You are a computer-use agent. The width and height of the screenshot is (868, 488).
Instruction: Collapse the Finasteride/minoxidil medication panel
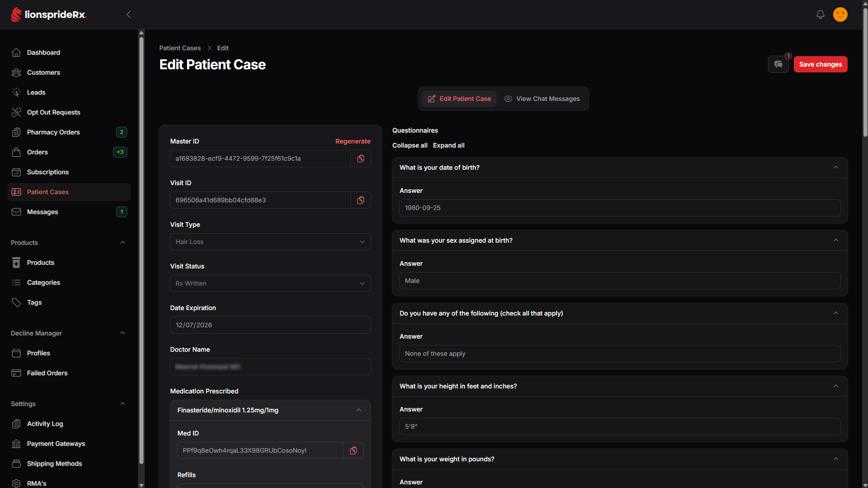click(x=358, y=410)
